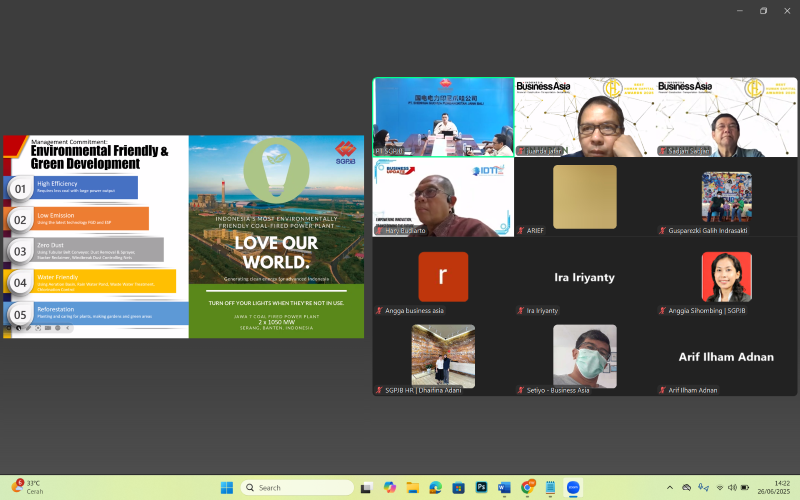Click the large Arif Ilham Adnan name tile

(726, 357)
